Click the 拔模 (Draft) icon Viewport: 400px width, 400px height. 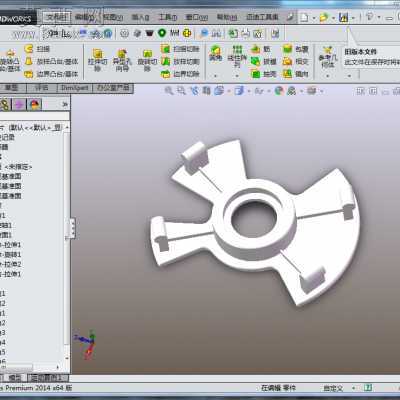click(255, 61)
